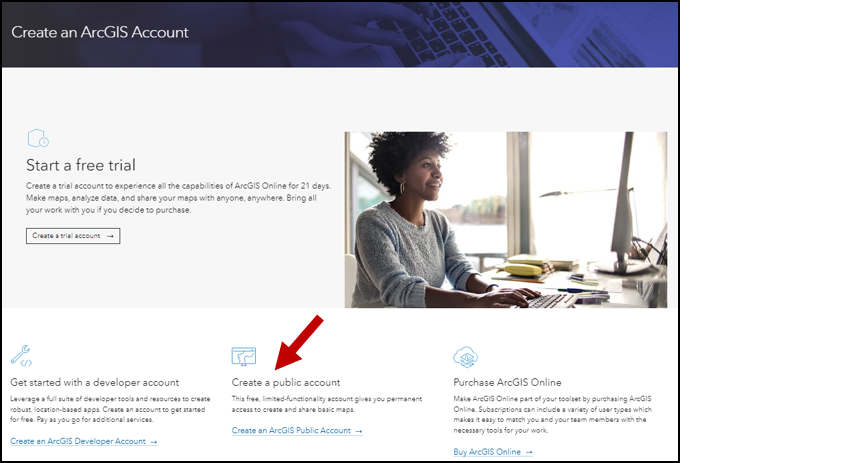Click the Purchase ArcGIS Online heading
Screen dimensions: 854x463
click(507, 382)
